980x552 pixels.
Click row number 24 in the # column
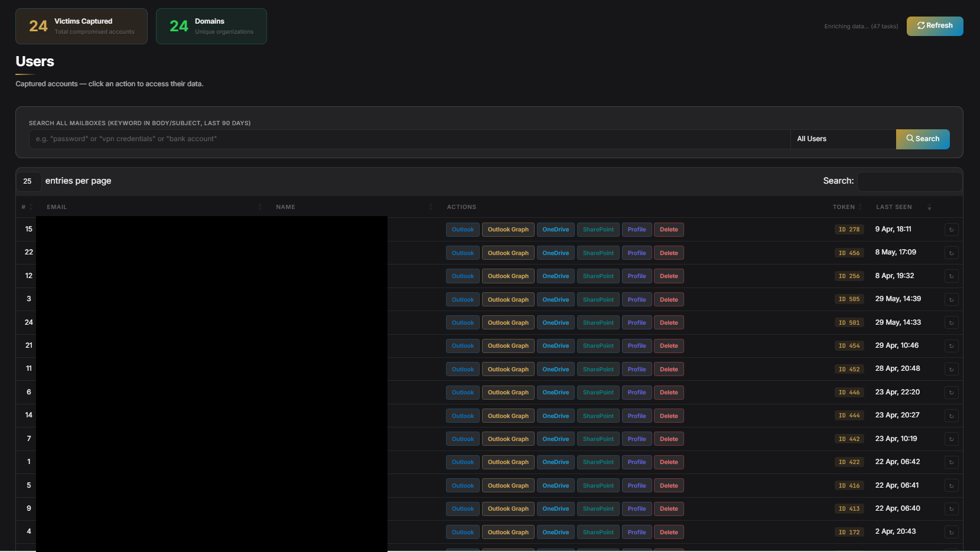pyautogui.click(x=29, y=322)
